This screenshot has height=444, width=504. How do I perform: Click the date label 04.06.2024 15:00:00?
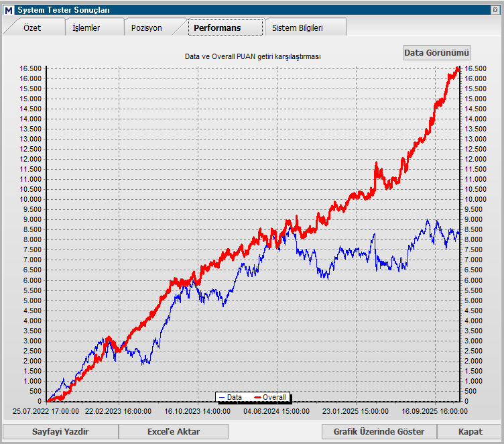pyautogui.click(x=276, y=411)
